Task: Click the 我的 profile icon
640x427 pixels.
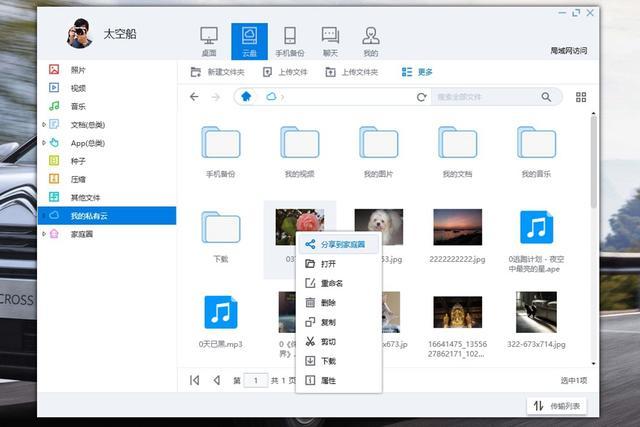Action: [x=371, y=41]
